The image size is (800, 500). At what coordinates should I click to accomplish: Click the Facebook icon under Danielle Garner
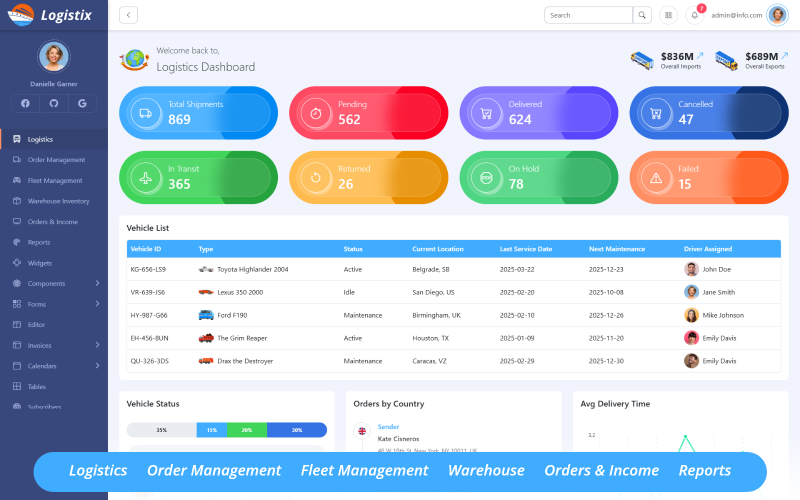pos(25,103)
